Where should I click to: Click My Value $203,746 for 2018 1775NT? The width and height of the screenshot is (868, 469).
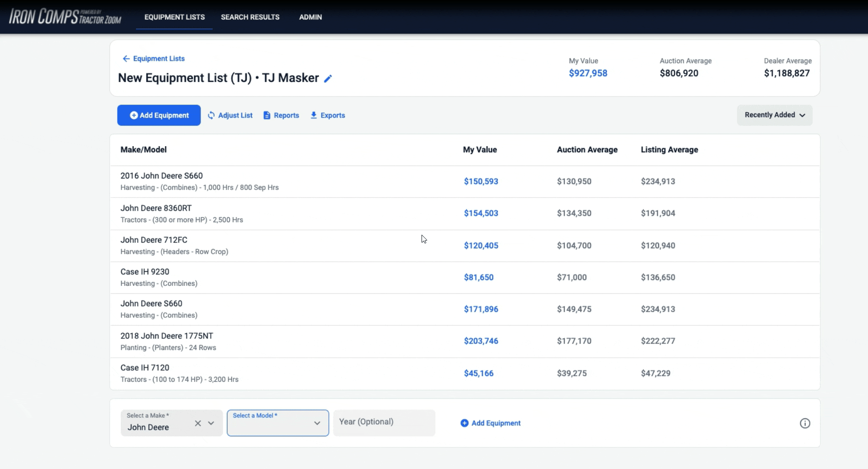tap(481, 341)
